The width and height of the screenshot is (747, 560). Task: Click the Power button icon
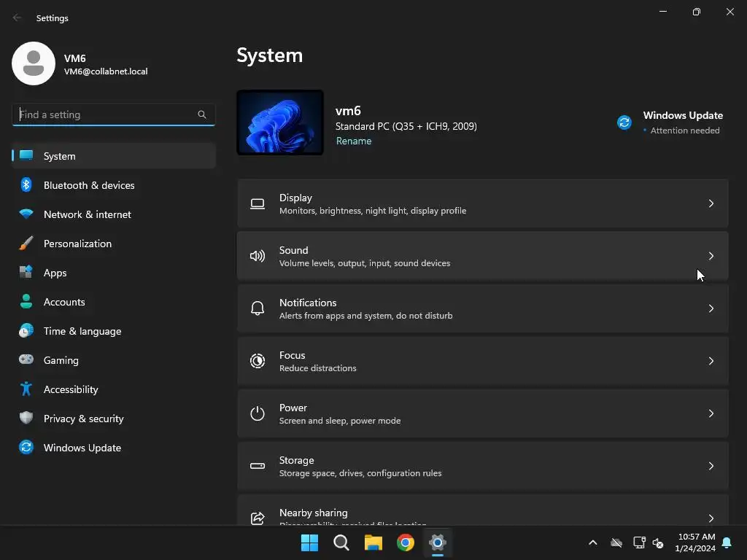pyautogui.click(x=258, y=413)
